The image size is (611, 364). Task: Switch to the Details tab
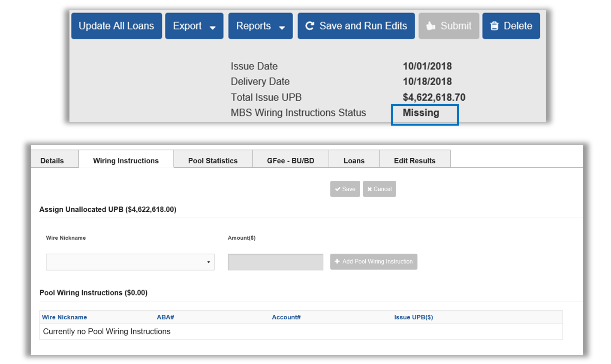54,159
